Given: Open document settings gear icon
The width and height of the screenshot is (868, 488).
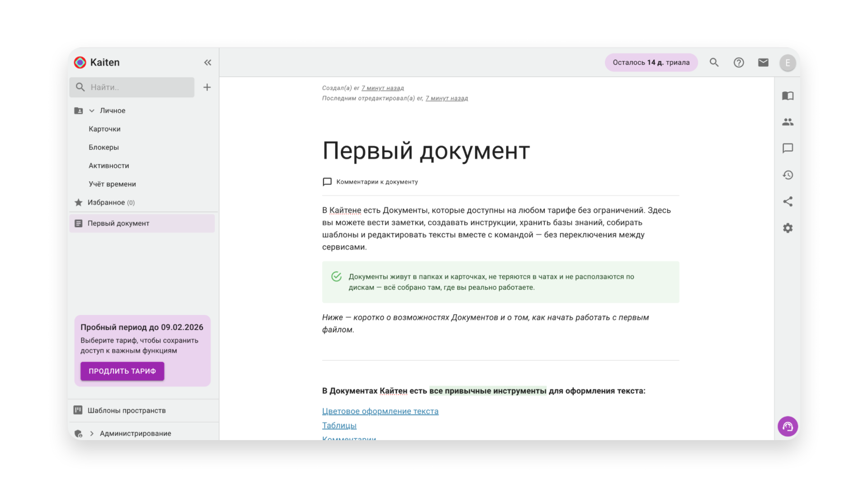Looking at the screenshot, I should tap(788, 228).
